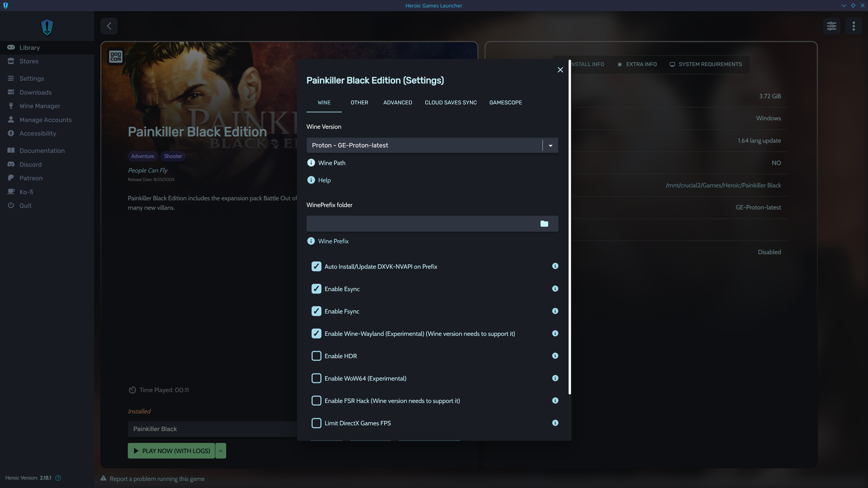Expand launch options arrow beside Play Now
Viewport: 868px width, 488px height.
click(x=221, y=451)
